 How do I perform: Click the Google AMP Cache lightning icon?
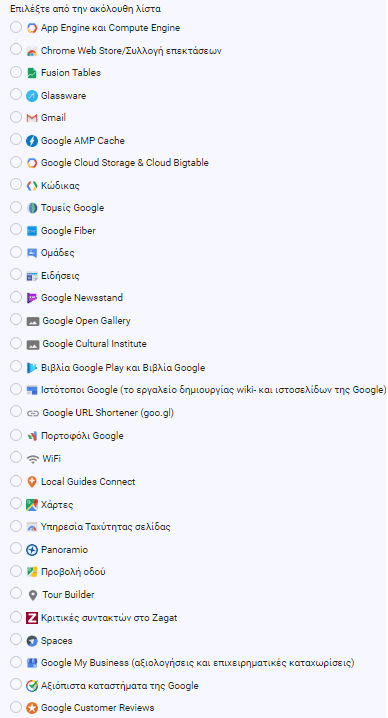pyautogui.click(x=32, y=141)
